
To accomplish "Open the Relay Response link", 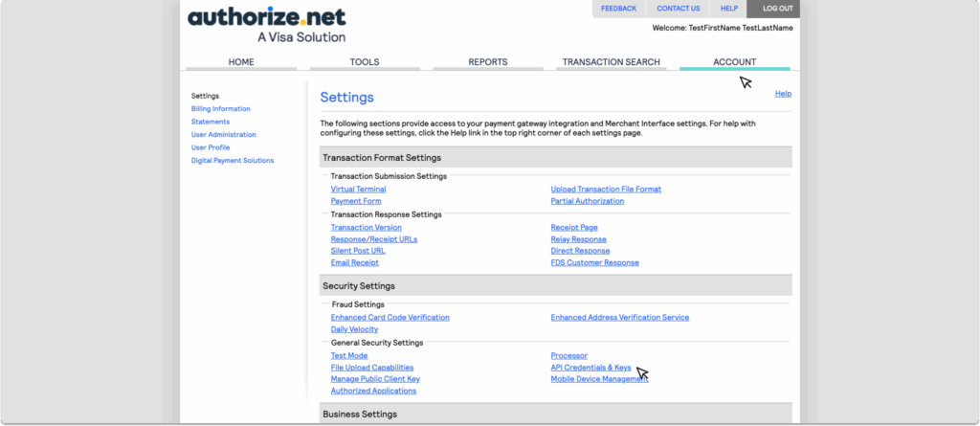I will (x=578, y=239).
